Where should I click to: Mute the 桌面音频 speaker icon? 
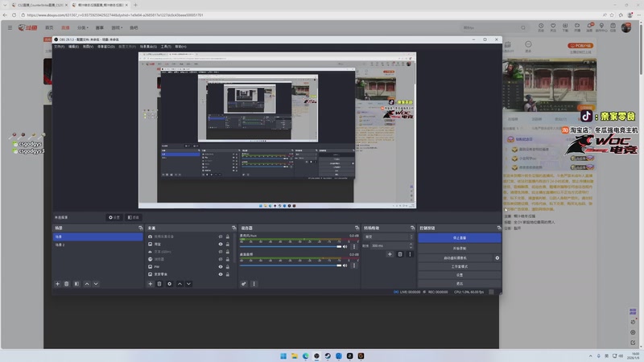point(345,265)
